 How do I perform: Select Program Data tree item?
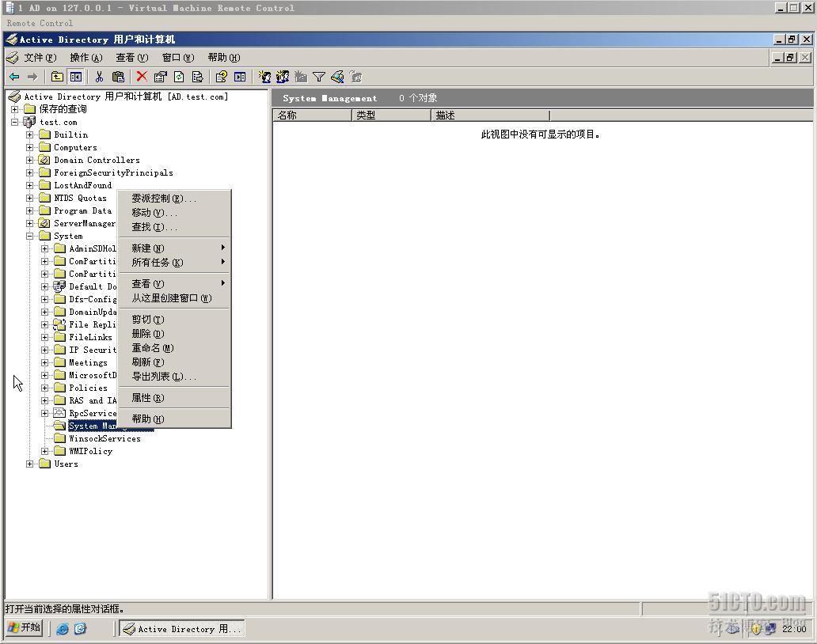click(83, 211)
